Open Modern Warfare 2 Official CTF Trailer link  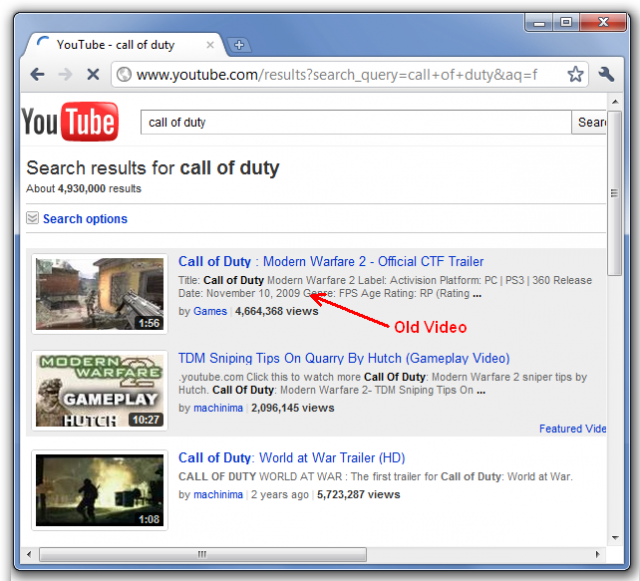330,262
